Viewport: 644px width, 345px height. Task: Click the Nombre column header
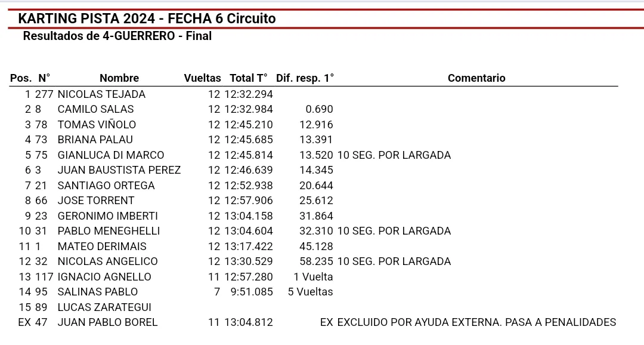coord(119,78)
